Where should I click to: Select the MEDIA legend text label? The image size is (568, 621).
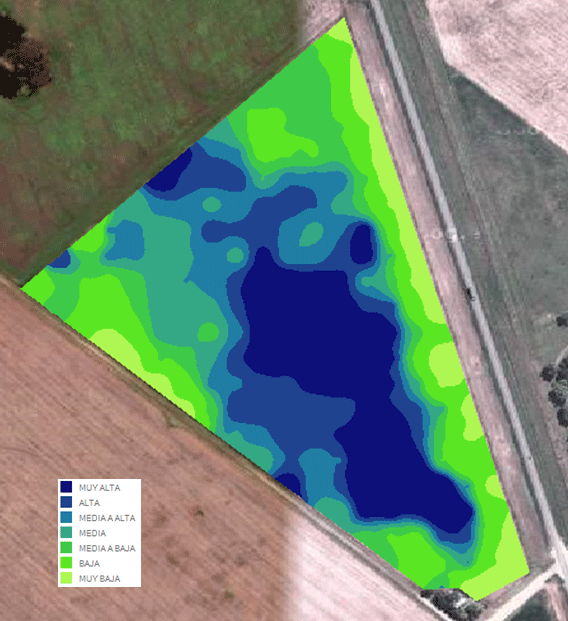click(x=92, y=533)
